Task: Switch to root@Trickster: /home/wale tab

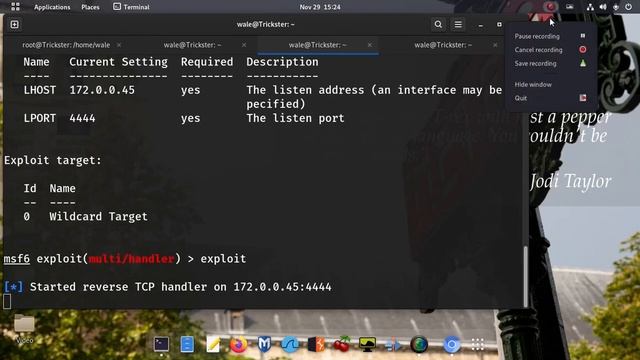Action: [66, 45]
